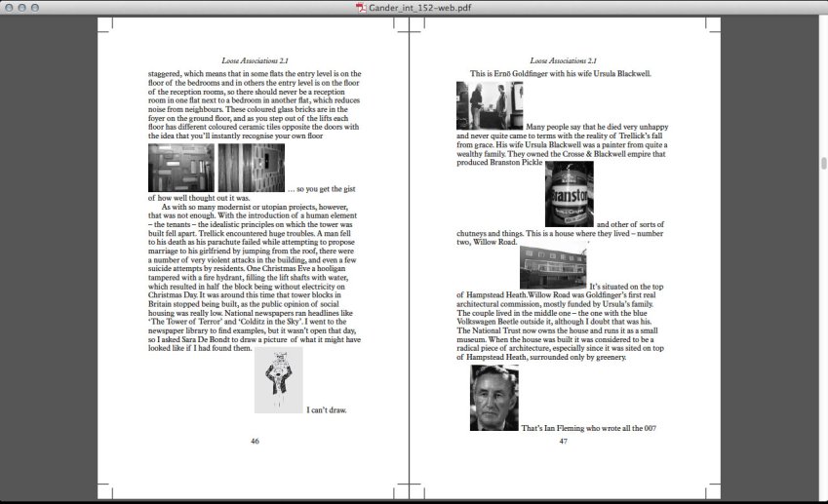This screenshot has height=504, width=828.
Task: Click the line 'It's situated on the top'
Action: pos(626,287)
